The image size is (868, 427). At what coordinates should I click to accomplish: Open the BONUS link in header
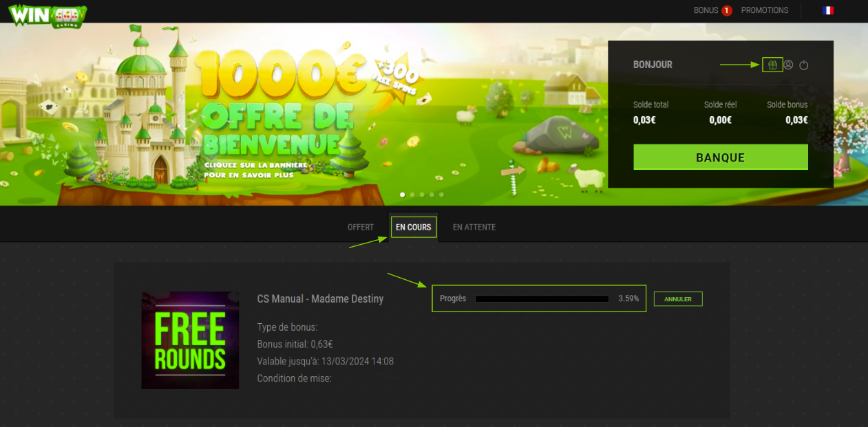[706, 10]
